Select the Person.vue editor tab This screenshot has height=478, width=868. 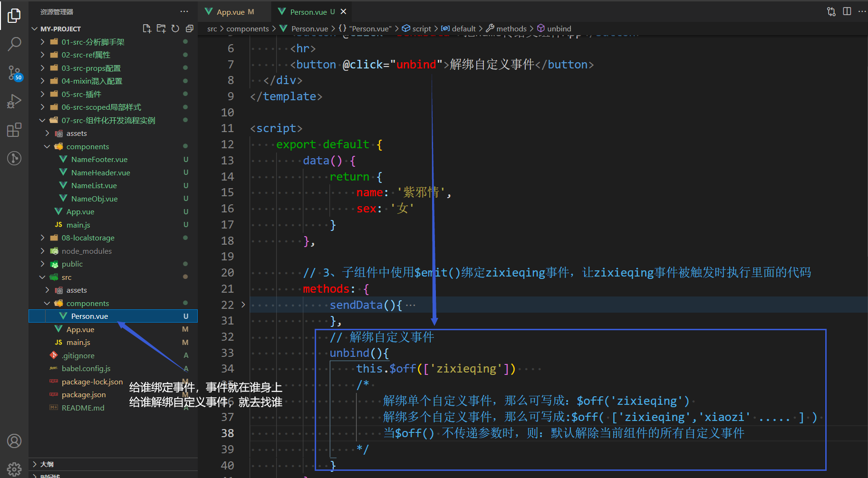click(311, 12)
